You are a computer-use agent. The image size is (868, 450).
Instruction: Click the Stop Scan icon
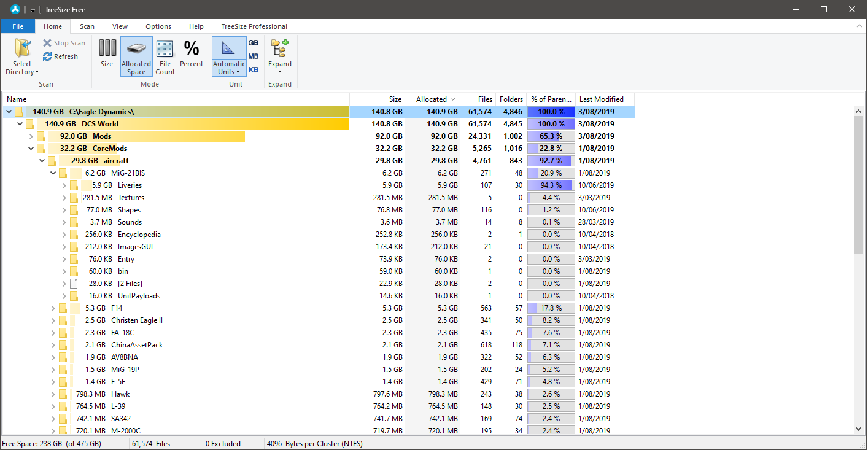pyautogui.click(x=47, y=43)
